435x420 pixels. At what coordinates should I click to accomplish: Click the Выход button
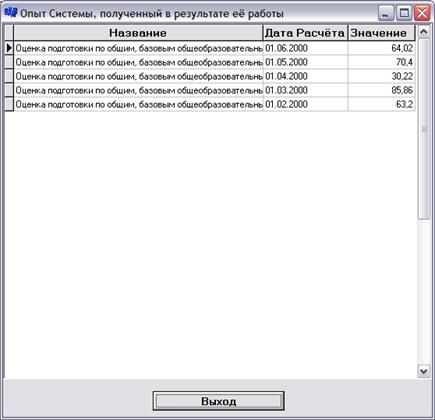click(218, 401)
